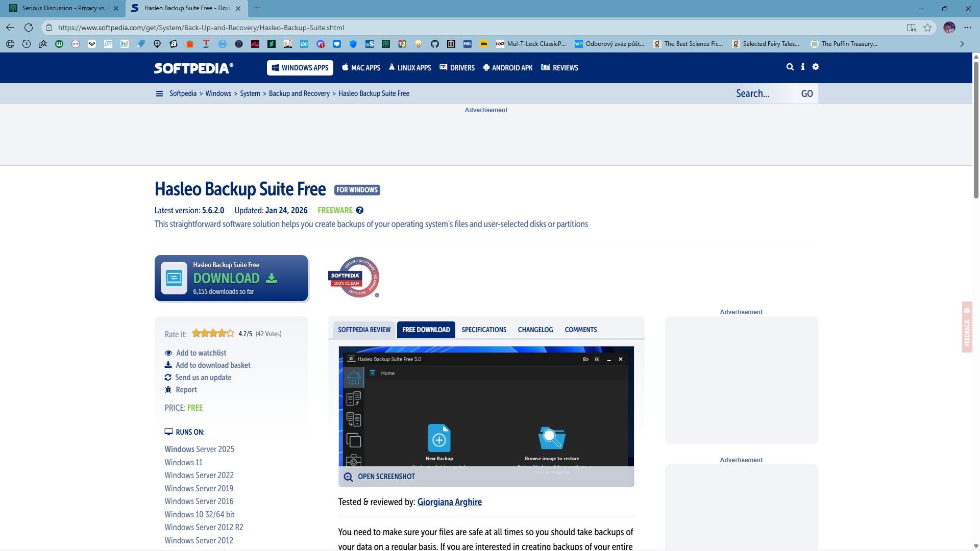Open the Comments tab
This screenshot has height=551, width=980.
coord(581,330)
